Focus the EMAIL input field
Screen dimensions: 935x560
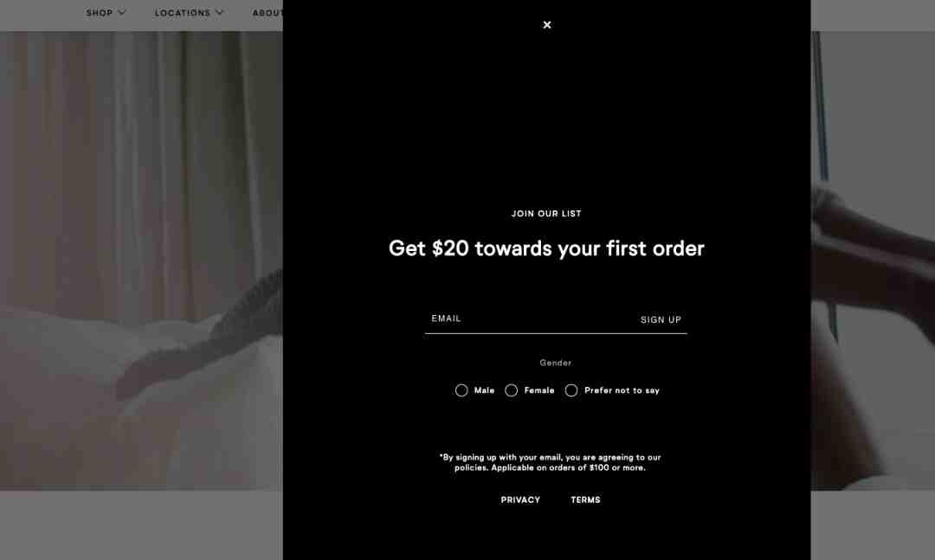[528, 319]
